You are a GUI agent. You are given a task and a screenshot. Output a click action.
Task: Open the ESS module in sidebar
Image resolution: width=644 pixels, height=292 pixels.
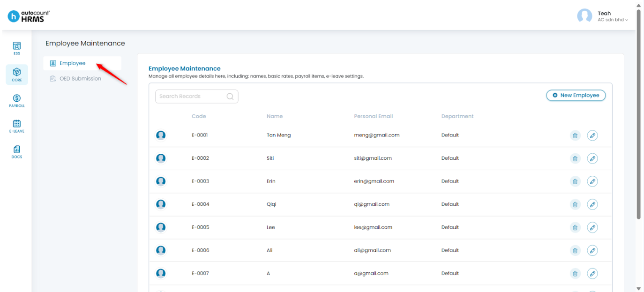(x=17, y=48)
